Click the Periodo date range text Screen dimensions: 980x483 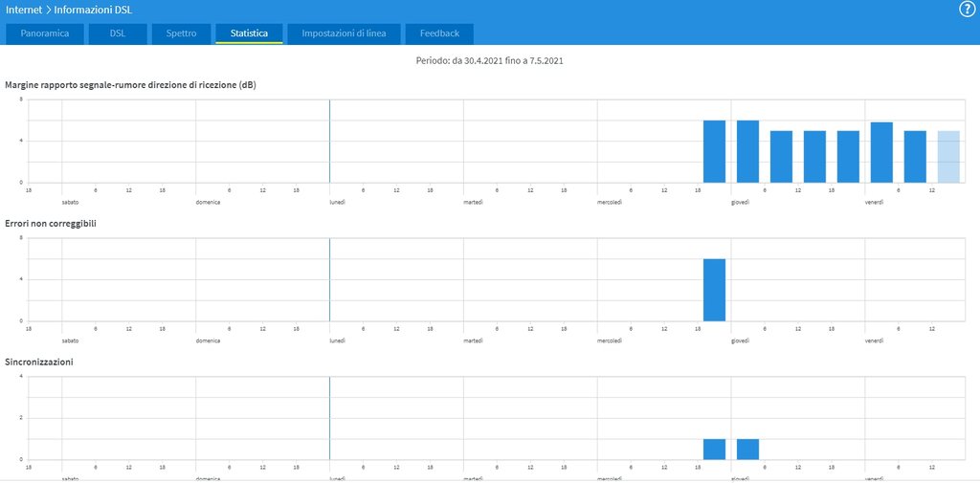(489, 61)
